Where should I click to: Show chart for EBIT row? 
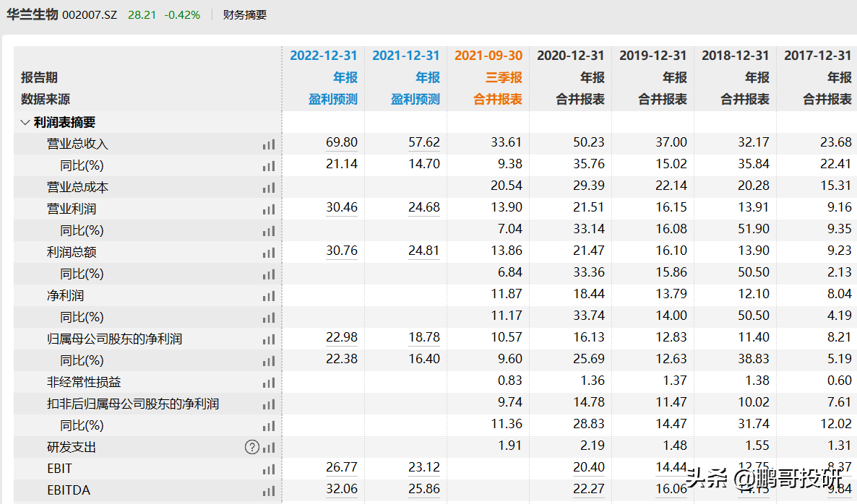click(x=268, y=469)
